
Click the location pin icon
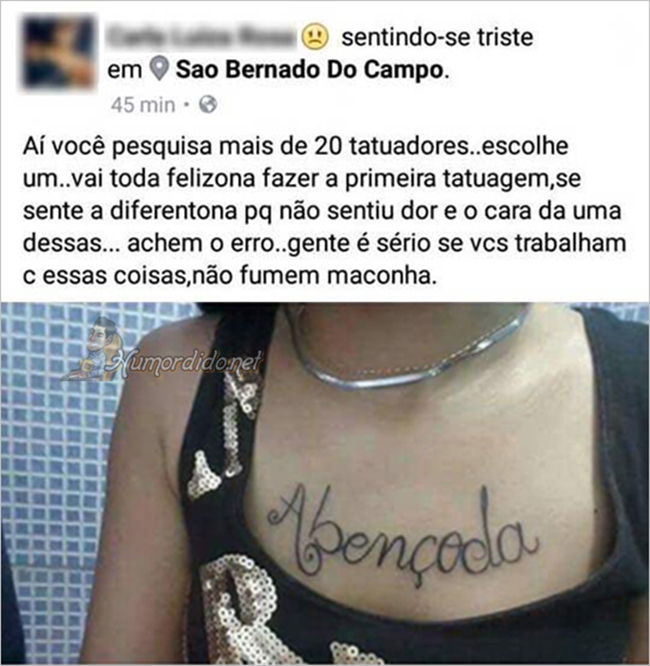(x=160, y=69)
